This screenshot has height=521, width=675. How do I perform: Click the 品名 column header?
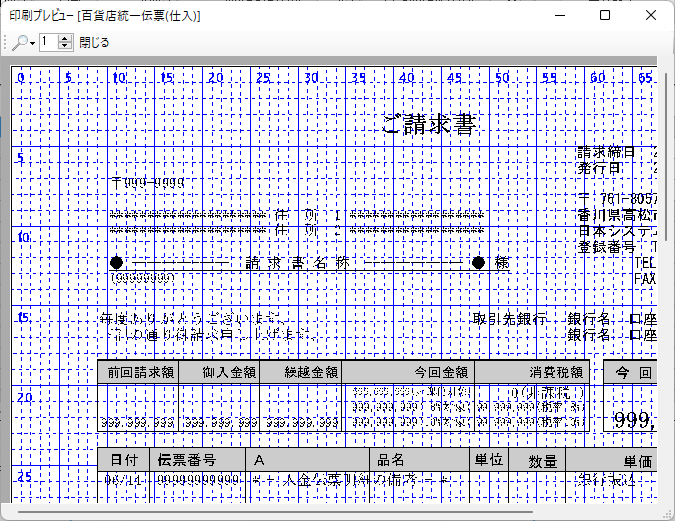419,460
